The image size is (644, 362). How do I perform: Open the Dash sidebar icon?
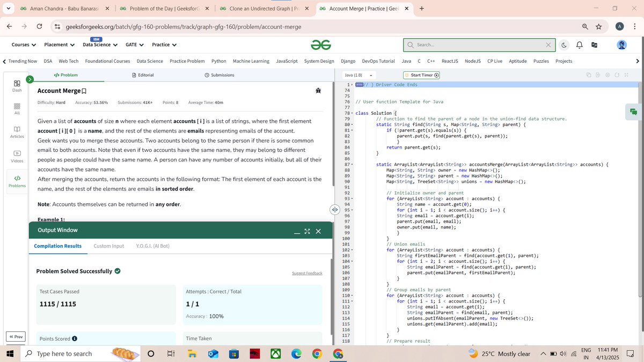coord(17,86)
